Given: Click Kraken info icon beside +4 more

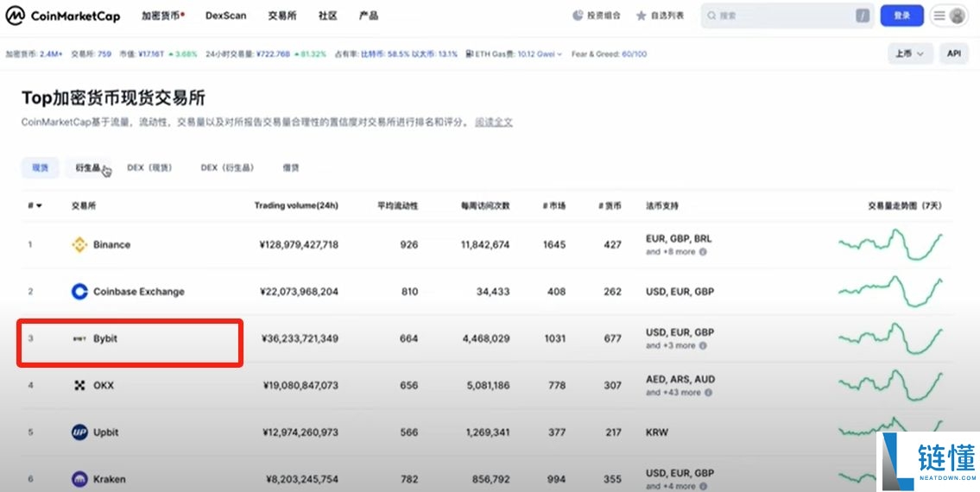Looking at the screenshot, I should [703, 486].
